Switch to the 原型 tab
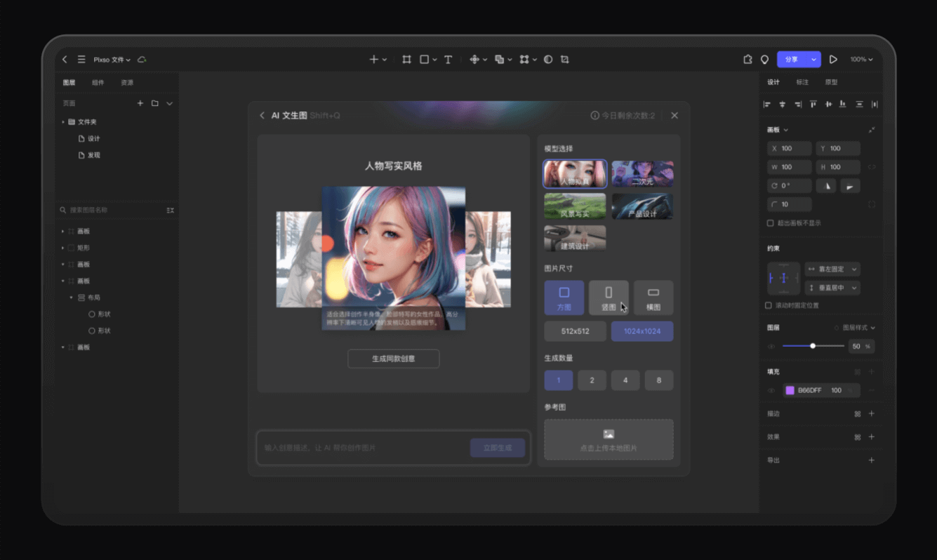Image resolution: width=937 pixels, height=560 pixels. point(831,82)
